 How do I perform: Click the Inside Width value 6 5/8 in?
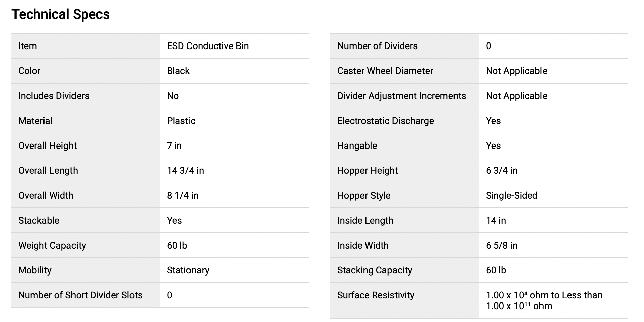[501, 246]
